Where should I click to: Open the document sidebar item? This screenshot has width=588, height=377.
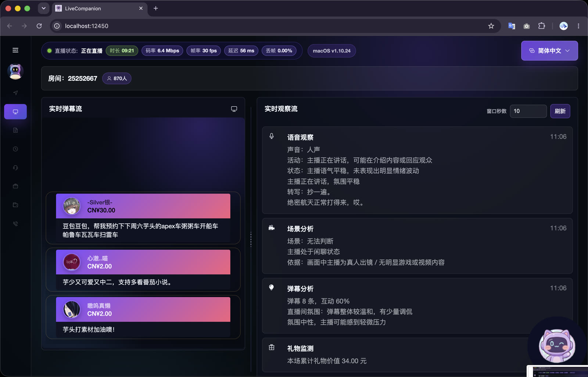[15, 130]
